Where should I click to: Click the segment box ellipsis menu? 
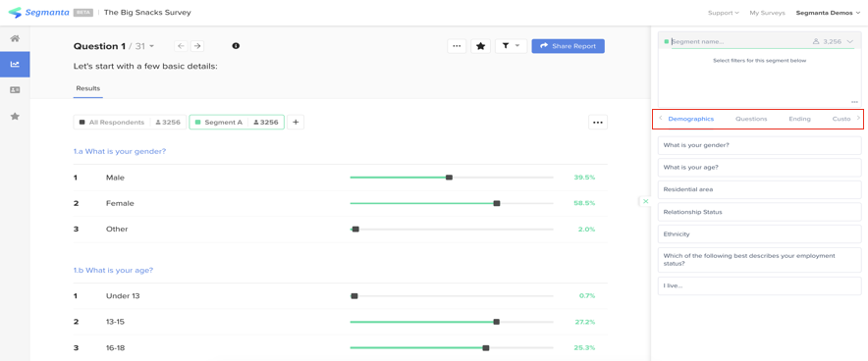(x=854, y=102)
